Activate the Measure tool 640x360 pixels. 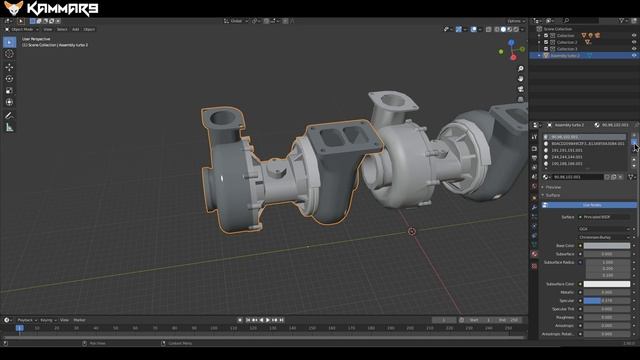point(9,128)
